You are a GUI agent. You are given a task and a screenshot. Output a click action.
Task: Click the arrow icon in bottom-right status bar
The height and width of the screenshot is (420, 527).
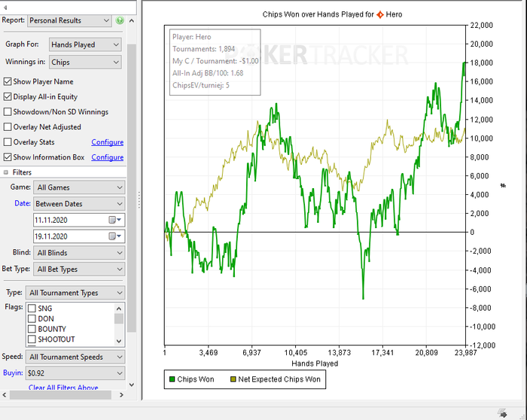[x=503, y=414]
